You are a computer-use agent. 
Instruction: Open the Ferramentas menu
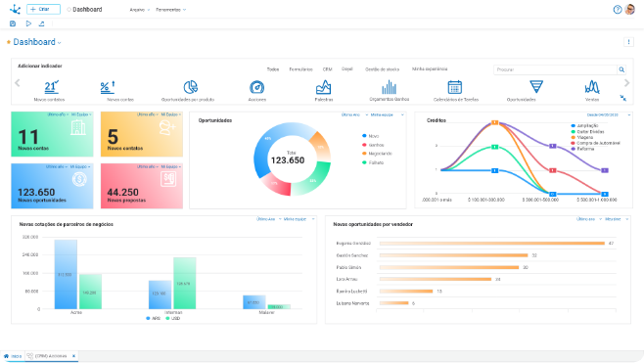tap(171, 10)
